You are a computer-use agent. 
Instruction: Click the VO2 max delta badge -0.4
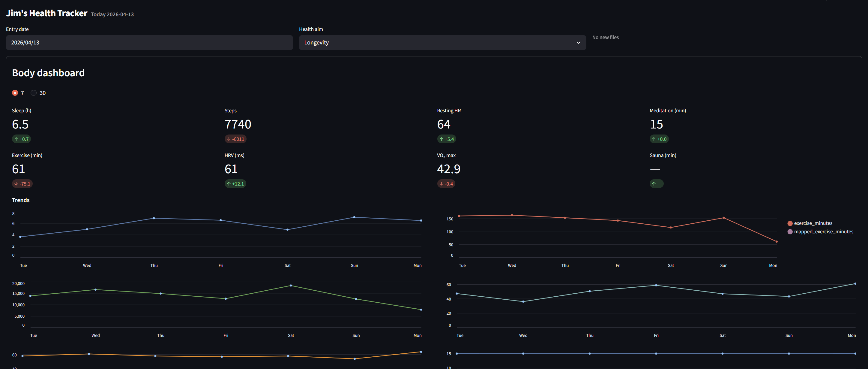(446, 184)
